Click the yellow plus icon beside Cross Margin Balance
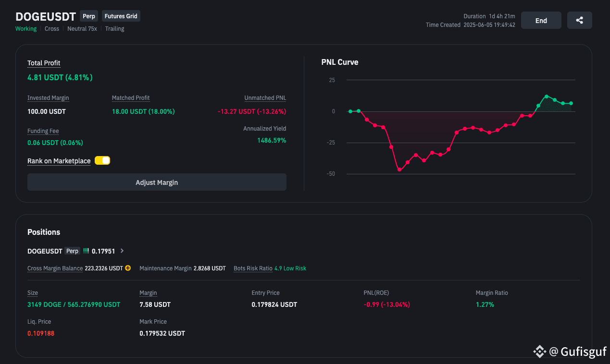This screenshot has height=364, width=610. (x=128, y=268)
